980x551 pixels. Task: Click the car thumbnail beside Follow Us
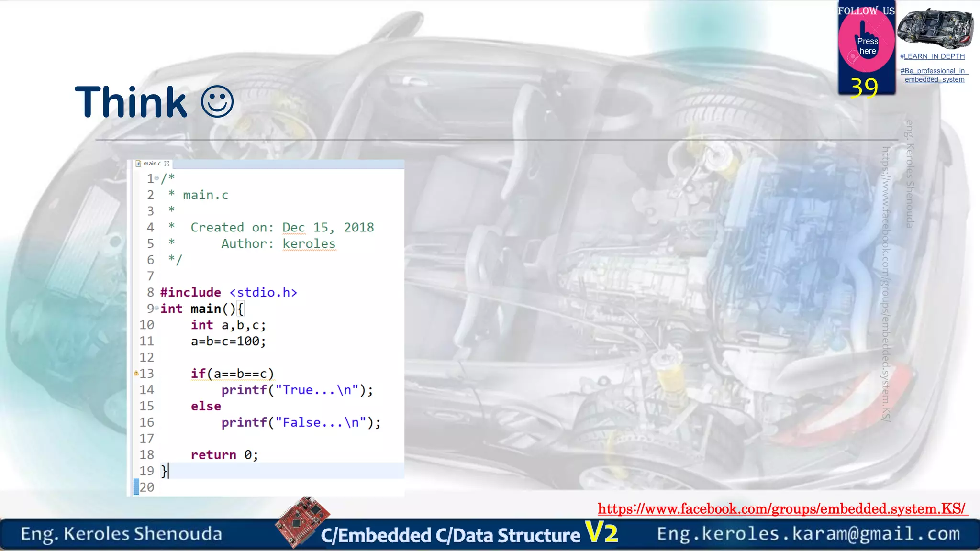coord(935,28)
